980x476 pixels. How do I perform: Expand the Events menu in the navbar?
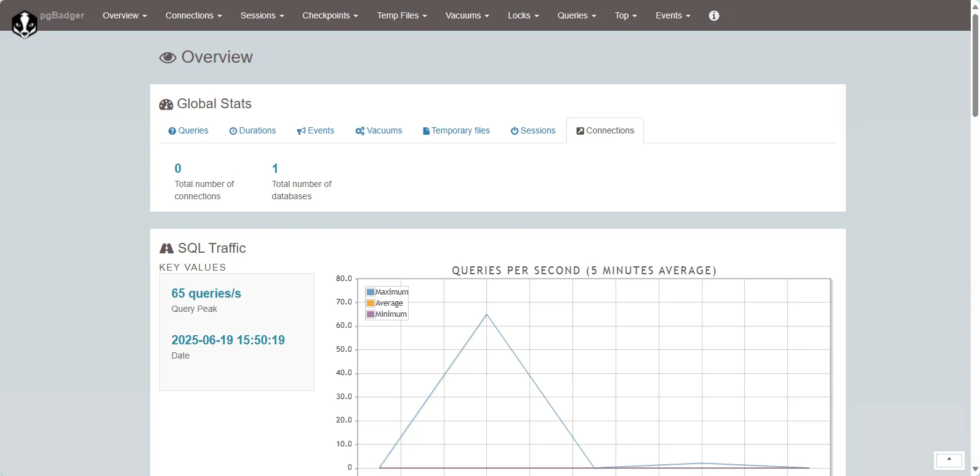673,15
